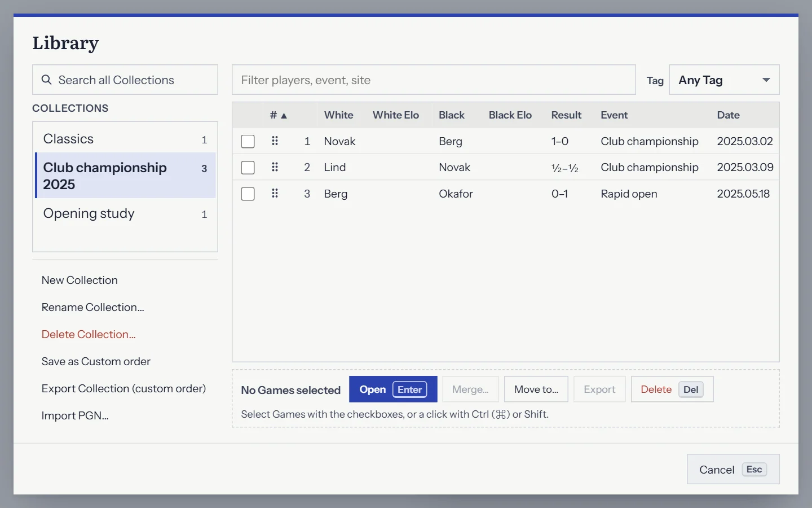This screenshot has width=812, height=508.
Task: Sort by the Date column header
Action: 729,115
